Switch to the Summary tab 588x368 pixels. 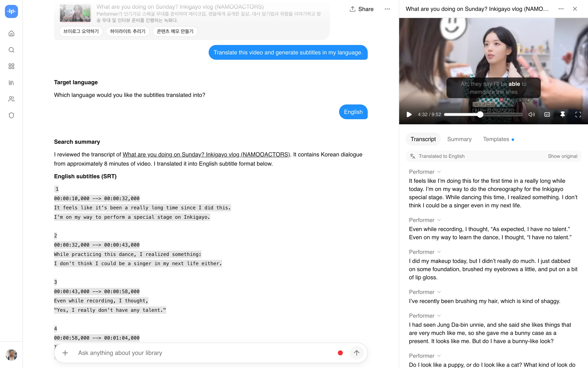[x=459, y=139]
